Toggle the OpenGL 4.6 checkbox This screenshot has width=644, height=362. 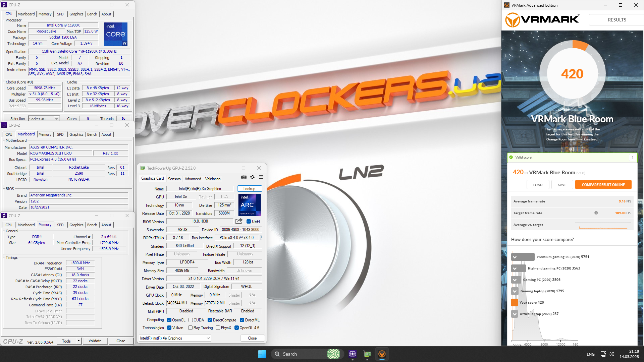coord(236,328)
